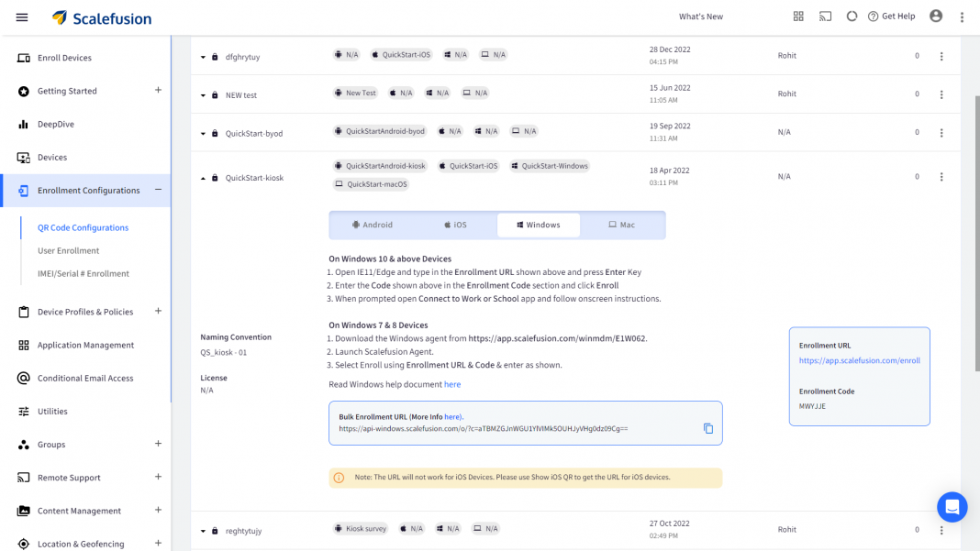Click the cast screen icon
980x551 pixels.
point(825,17)
